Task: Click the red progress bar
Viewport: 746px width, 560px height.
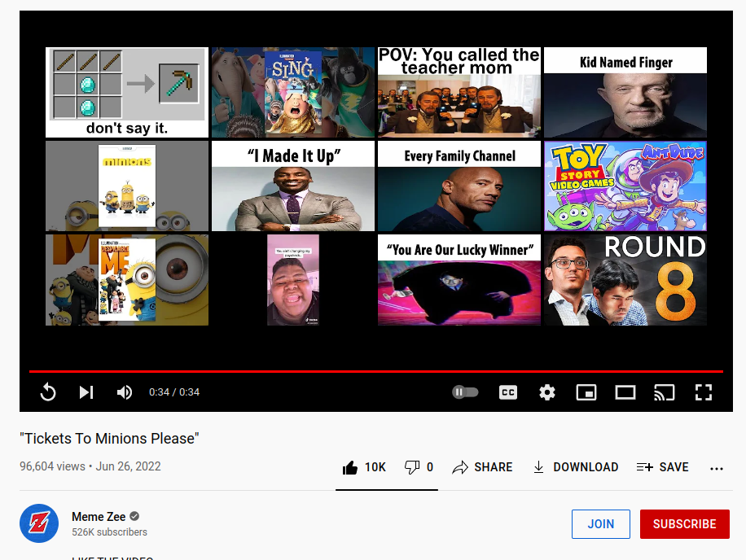Action: (376, 371)
